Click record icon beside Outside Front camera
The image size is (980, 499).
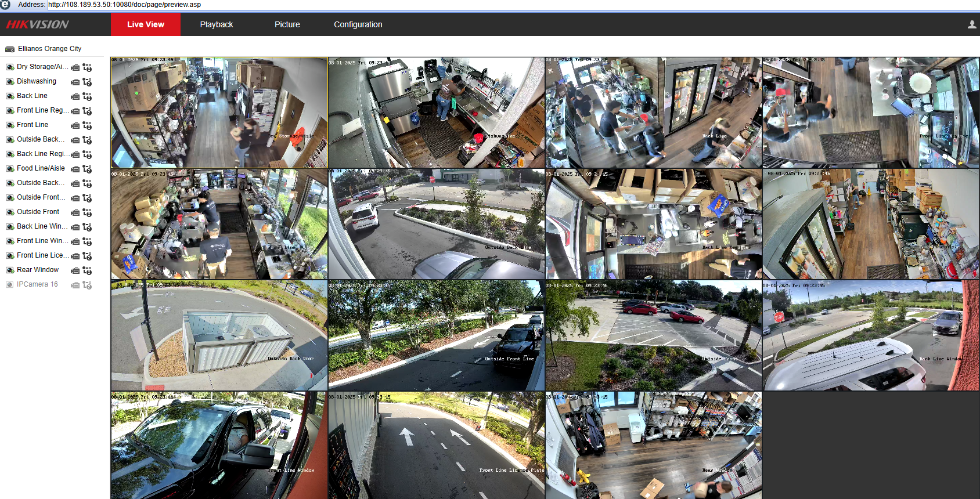[x=75, y=212]
